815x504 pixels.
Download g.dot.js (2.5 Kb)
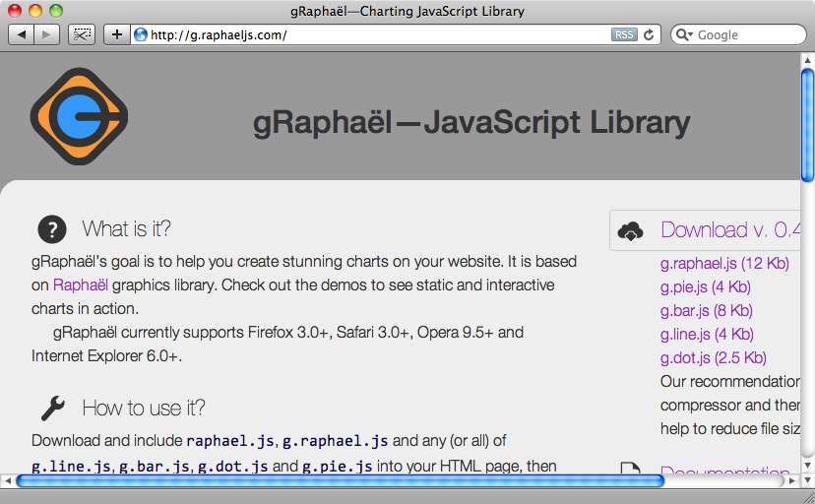(713, 358)
